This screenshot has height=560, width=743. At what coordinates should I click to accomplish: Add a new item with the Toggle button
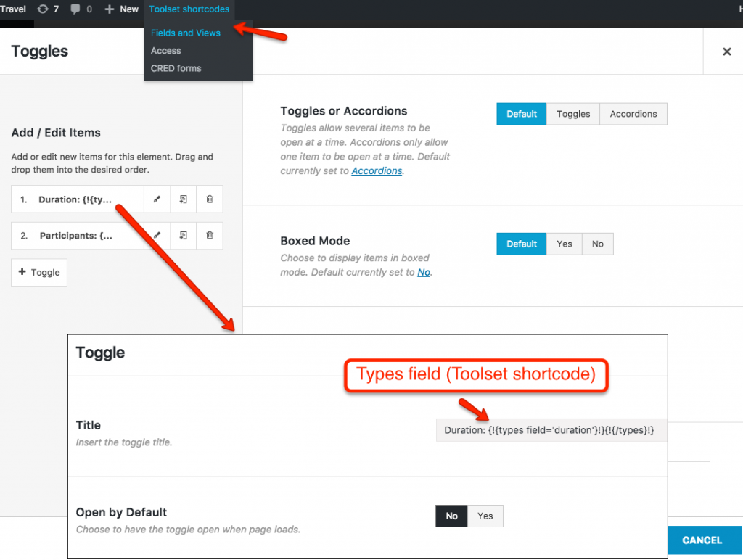(x=38, y=272)
